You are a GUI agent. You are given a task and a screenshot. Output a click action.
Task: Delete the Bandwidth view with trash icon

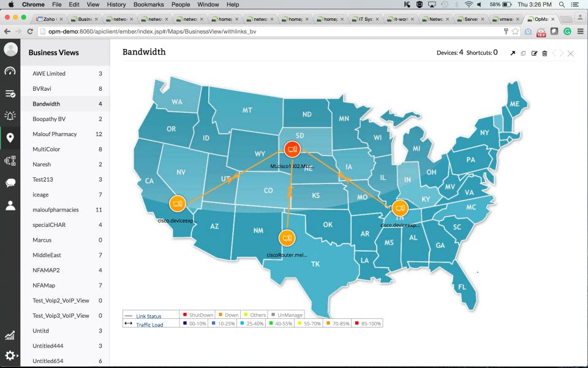click(545, 53)
